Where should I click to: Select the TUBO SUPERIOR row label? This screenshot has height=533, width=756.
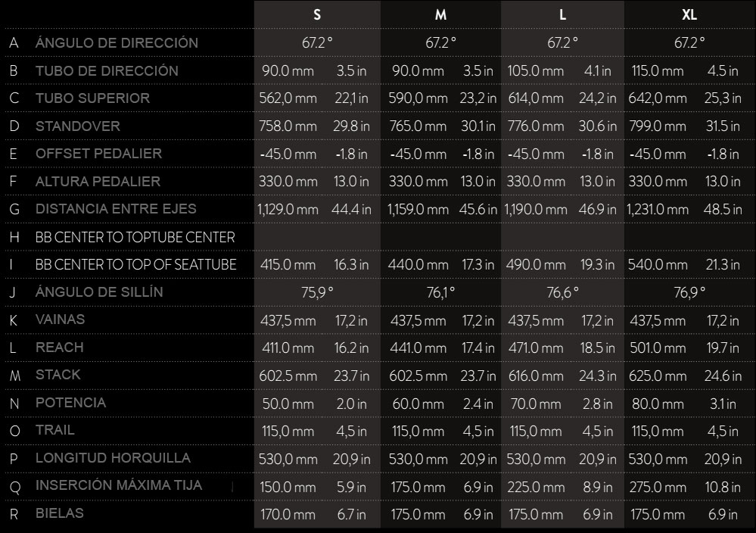coord(92,98)
